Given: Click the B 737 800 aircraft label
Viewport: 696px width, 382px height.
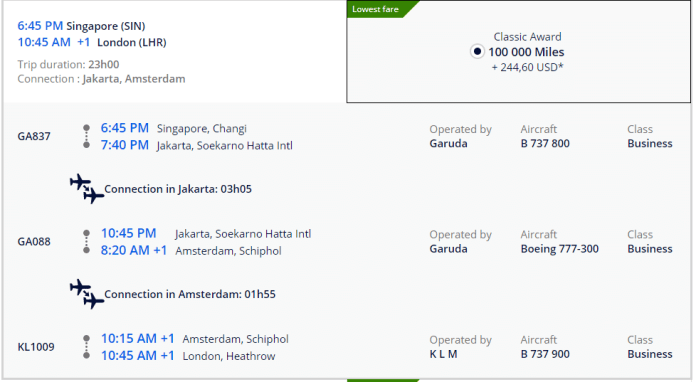Looking at the screenshot, I should click(x=545, y=143).
